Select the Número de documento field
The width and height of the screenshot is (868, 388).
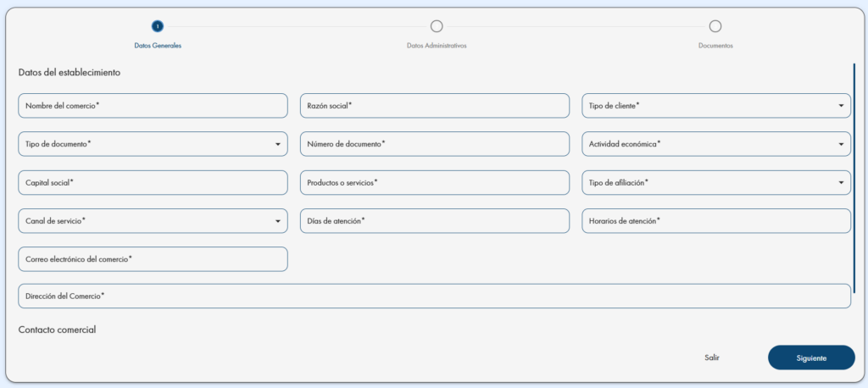[x=435, y=144]
